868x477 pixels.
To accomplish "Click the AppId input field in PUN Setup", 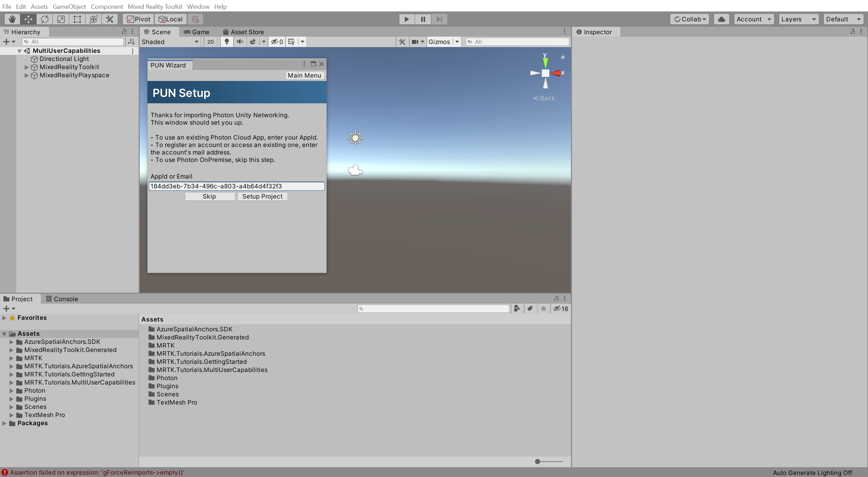I will [237, 186].
